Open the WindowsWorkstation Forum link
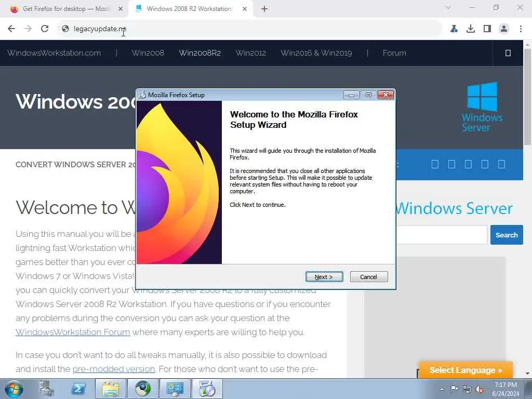The height and width of the screenshot is (399, 532). (x=73, y=332)
